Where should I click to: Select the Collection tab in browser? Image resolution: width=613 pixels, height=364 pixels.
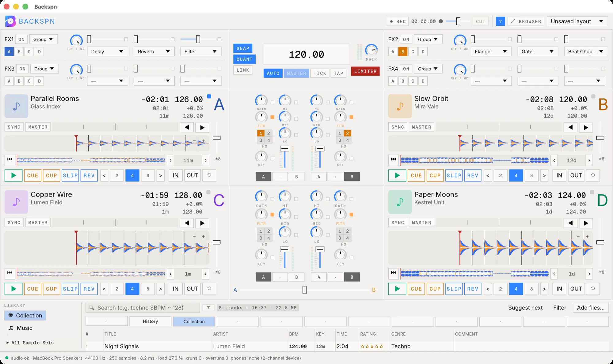coord(194,321)
